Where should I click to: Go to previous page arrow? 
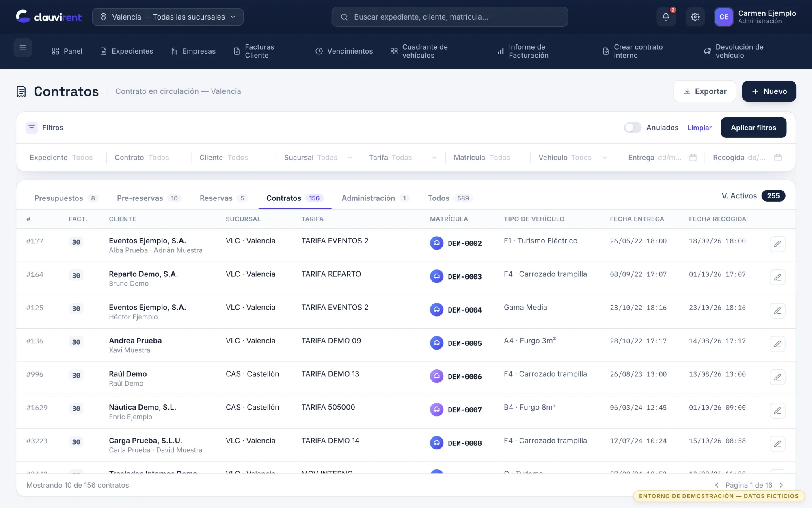(x=717, y=485)
